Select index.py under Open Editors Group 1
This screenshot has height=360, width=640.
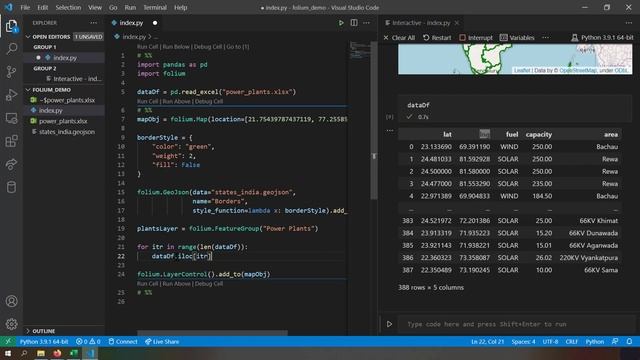pos(65,58)
